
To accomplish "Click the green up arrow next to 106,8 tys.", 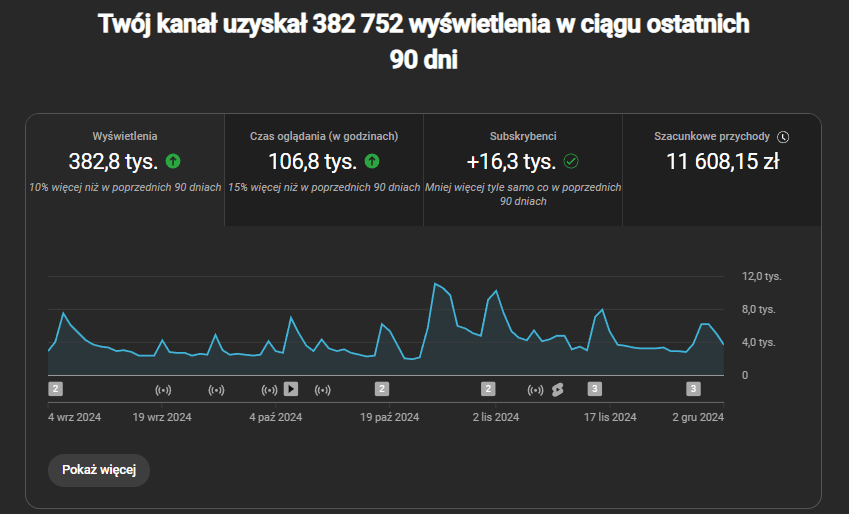I will point(372,161).
